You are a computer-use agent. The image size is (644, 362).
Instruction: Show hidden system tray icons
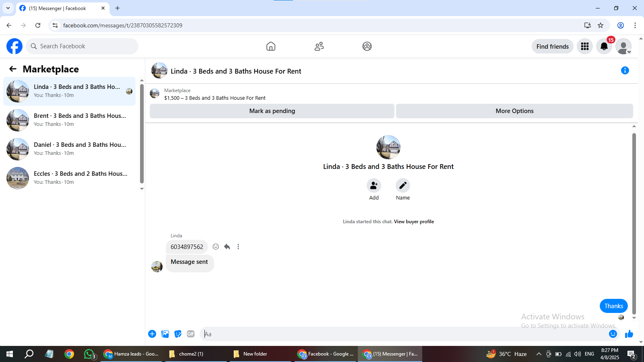(x=539, y=354)
